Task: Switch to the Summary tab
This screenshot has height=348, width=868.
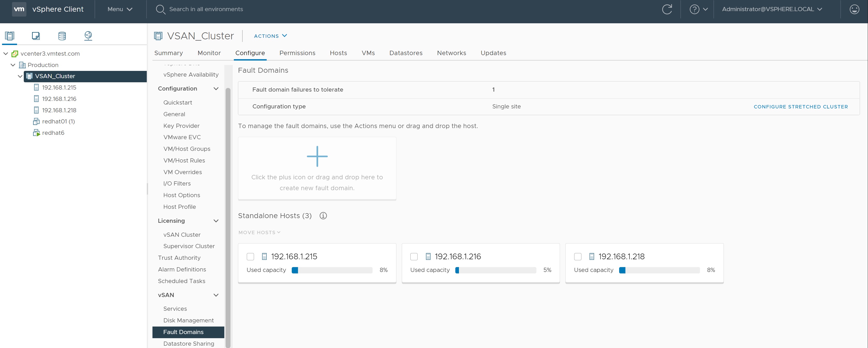Action: click(168, 53)
